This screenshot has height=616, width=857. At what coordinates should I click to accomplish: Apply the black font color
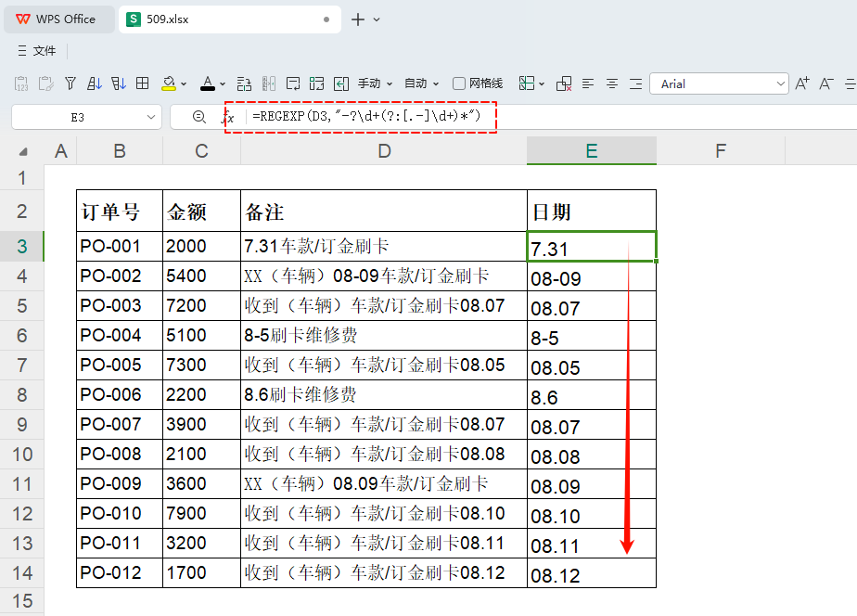[208, 83]
